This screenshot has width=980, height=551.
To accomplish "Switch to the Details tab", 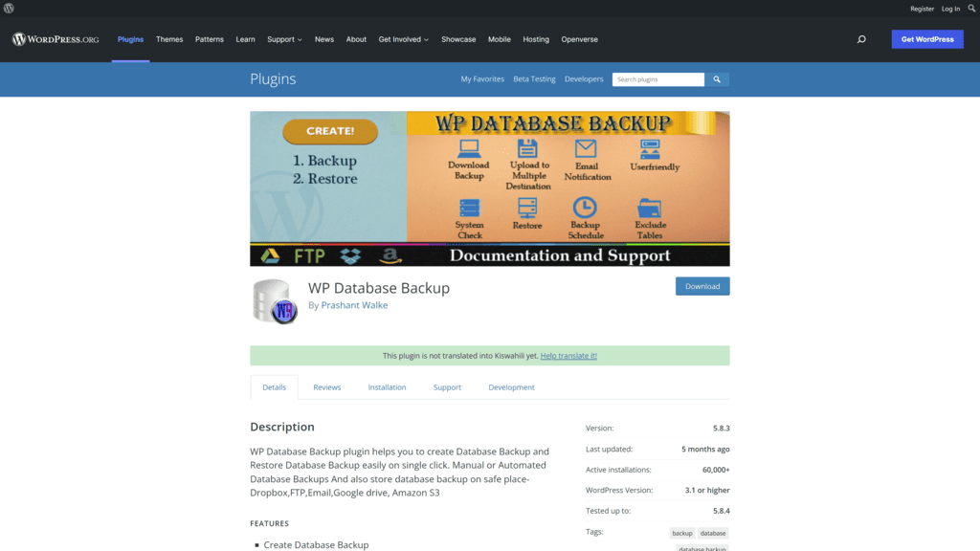I will [x=275, y=387].
